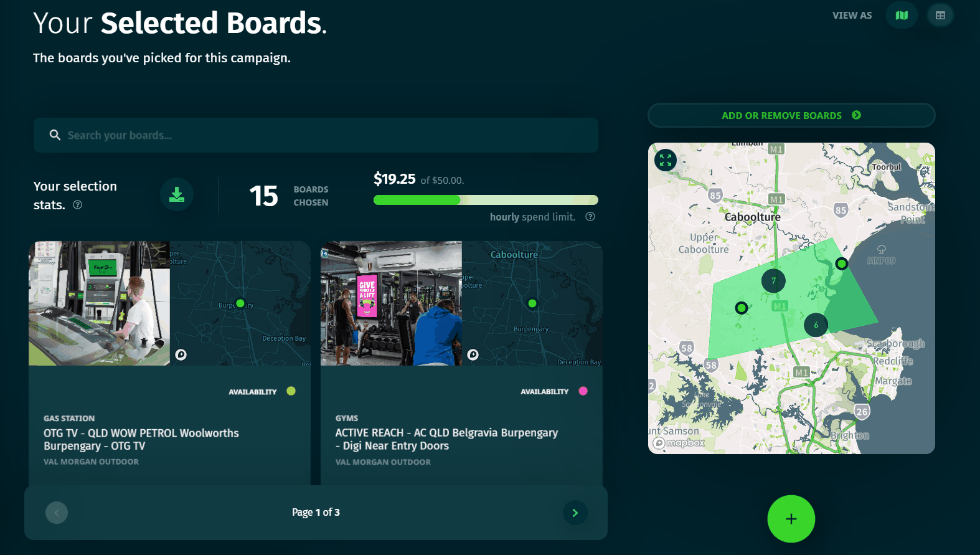Click board marker west of M1 on map

(x=741, y=308)
